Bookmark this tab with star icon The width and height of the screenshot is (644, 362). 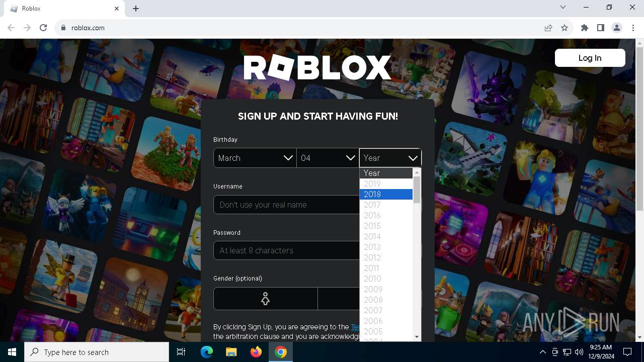[x=565, y=28]
